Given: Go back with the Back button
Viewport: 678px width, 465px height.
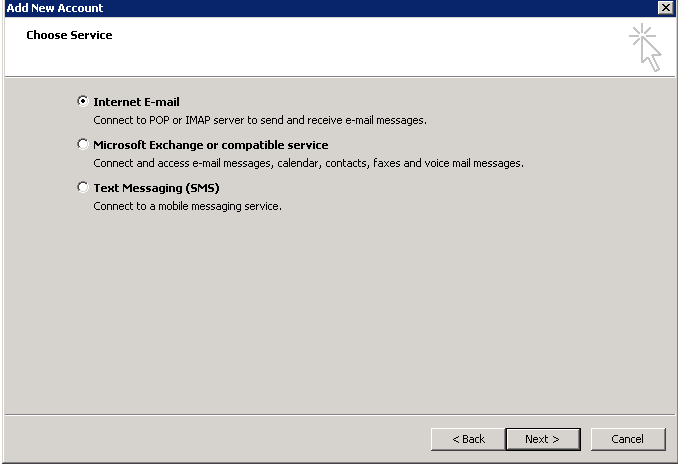Looking at the screenshot, I should (468, 439).
